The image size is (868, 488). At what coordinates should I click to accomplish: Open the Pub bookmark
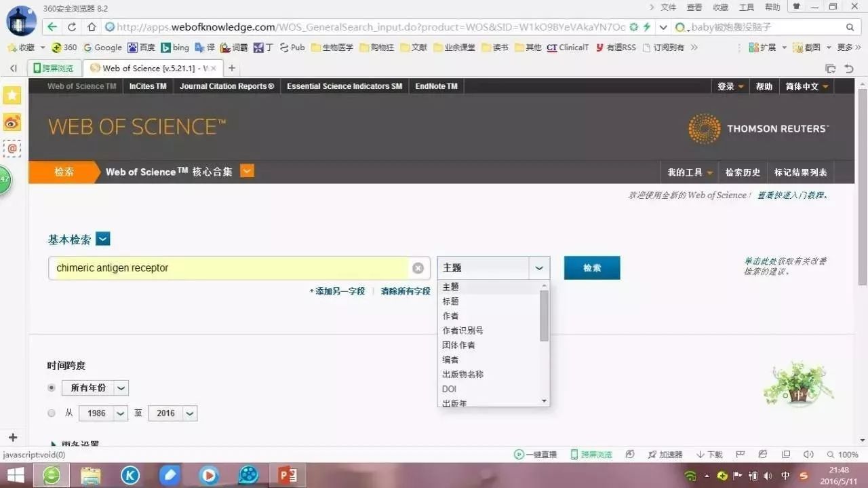pos(292,48)
